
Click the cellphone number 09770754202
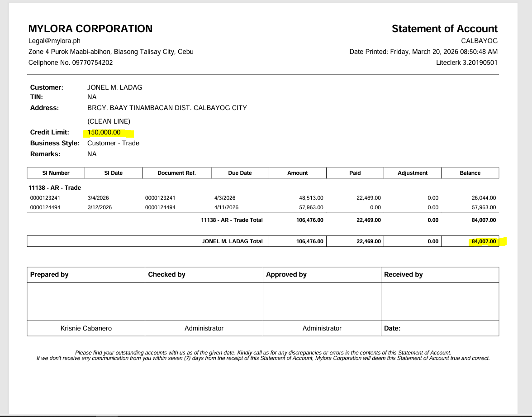pyautogui.click(x=93, y=62)
